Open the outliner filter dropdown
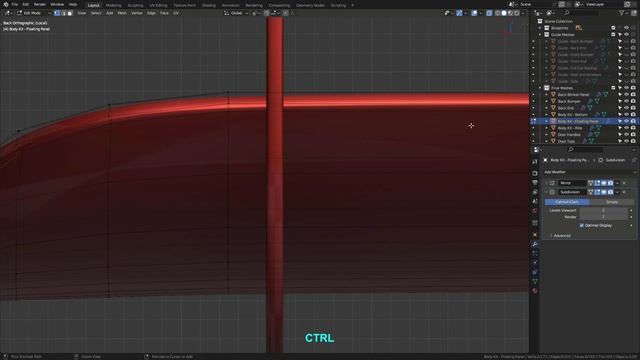640x360 pixels. pos(623,13)
